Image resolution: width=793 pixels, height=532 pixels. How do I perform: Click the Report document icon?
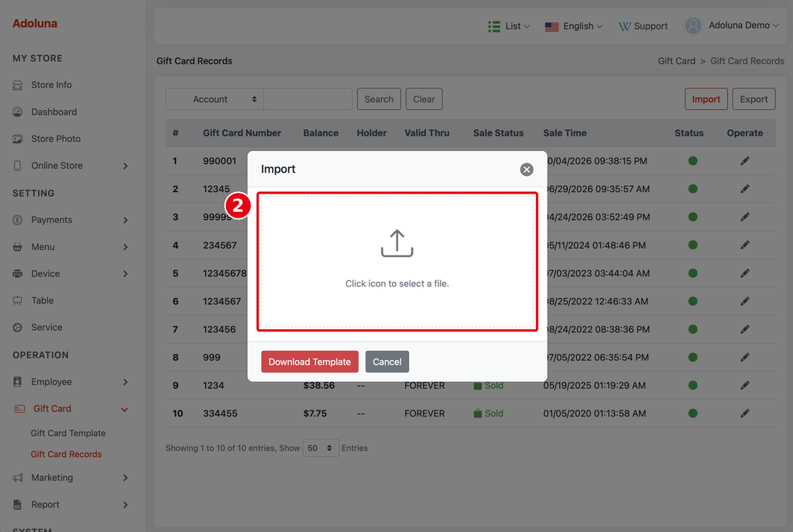(18, 504)
